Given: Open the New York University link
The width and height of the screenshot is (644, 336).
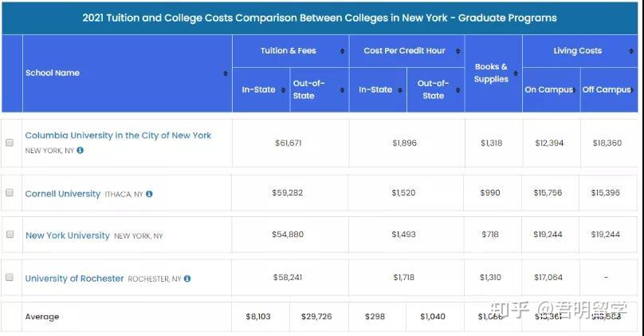Looking at the screenshot, I should point(68,235).
